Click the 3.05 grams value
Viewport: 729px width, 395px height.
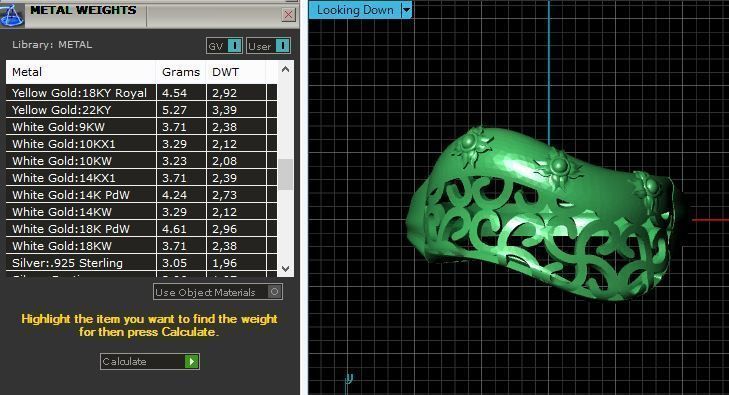click(174, 263)
